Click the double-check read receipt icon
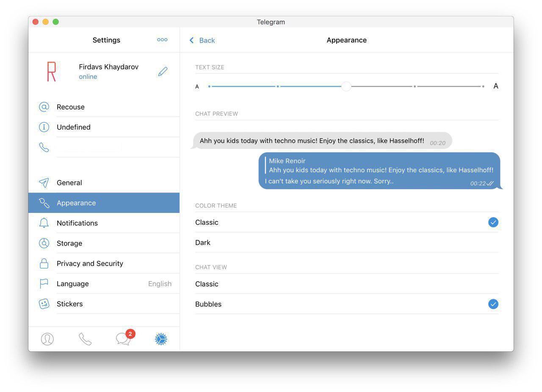Viewport: 542px width, 392px height. (x=490, y=183)
